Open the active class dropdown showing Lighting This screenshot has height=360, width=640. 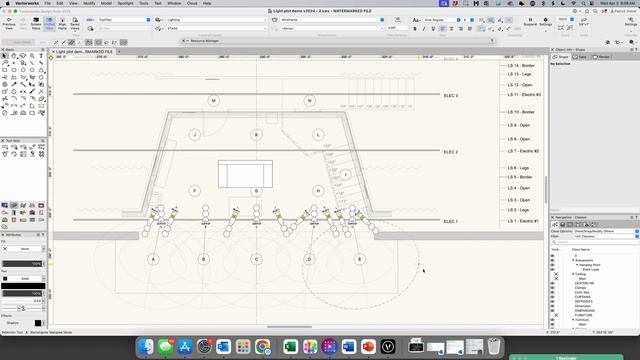pos(217,20)
